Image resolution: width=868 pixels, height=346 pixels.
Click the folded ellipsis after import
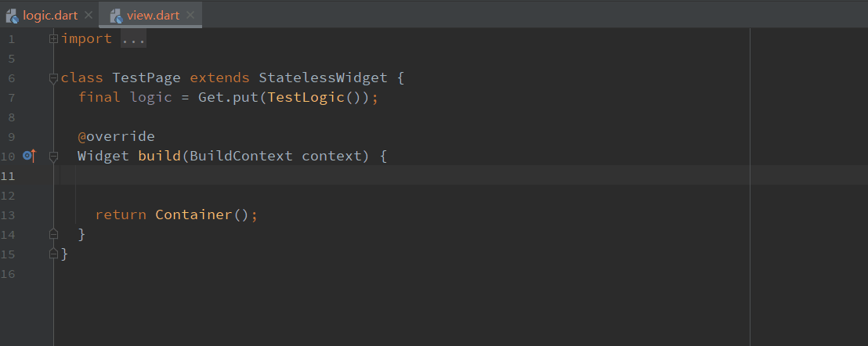[x=133, y=39]
